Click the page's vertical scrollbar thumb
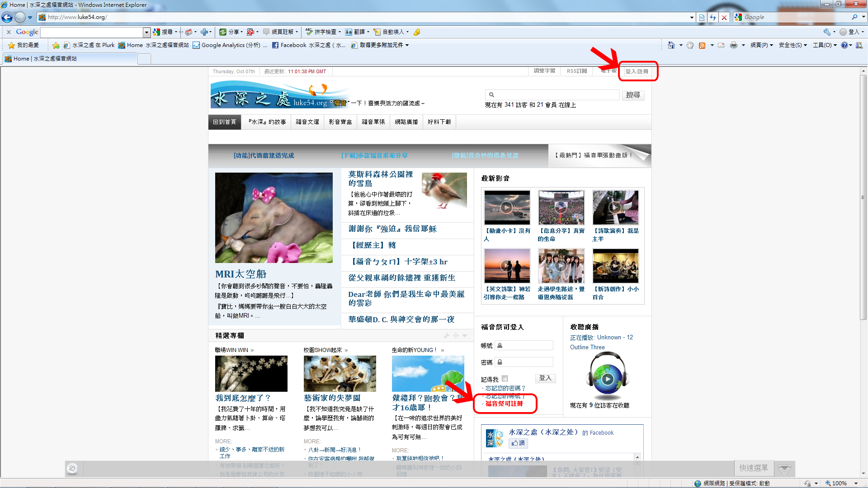Screen dimensions: 868x488 tap(863, 197)
